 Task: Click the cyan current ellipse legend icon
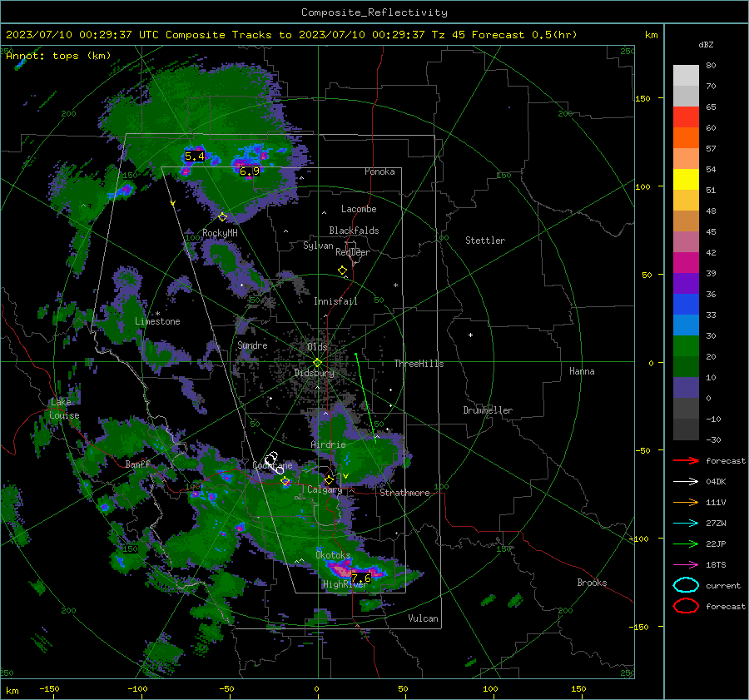686,585
